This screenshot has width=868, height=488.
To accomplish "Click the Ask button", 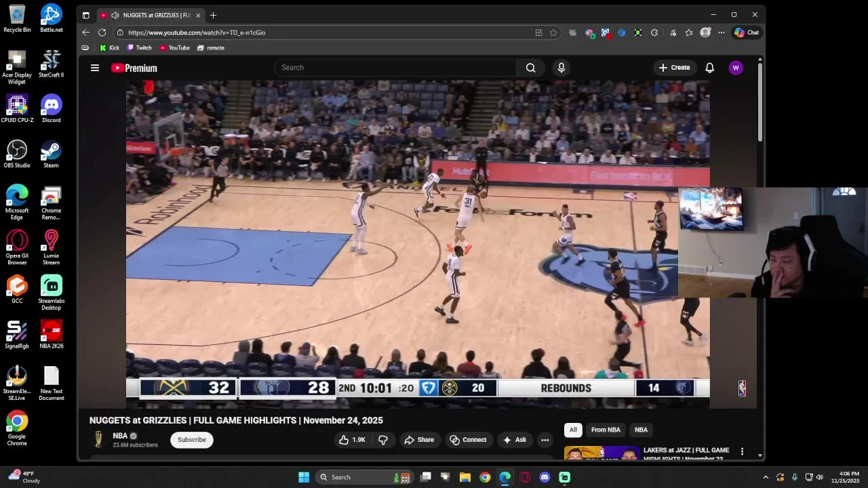I will (x=515, y=440).
